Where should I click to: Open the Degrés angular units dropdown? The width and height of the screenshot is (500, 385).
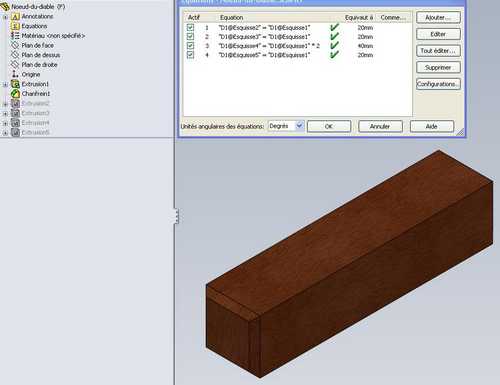pos(299,126)
